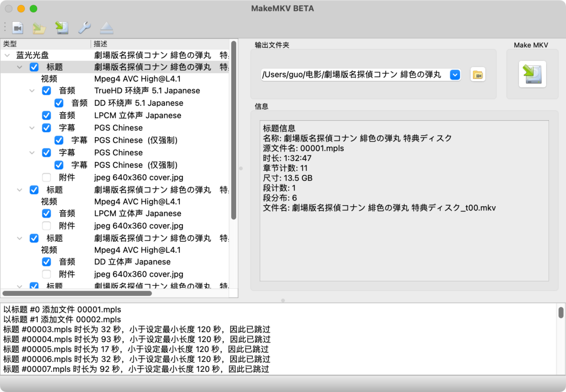
Task: Click log line 以标题 #1 添加文件 00002.mpls
Action: point(62,319)
